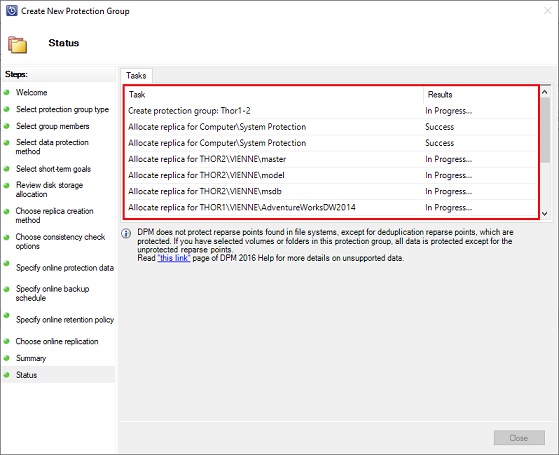Click the green bullet next to Summary

(6, 358)
